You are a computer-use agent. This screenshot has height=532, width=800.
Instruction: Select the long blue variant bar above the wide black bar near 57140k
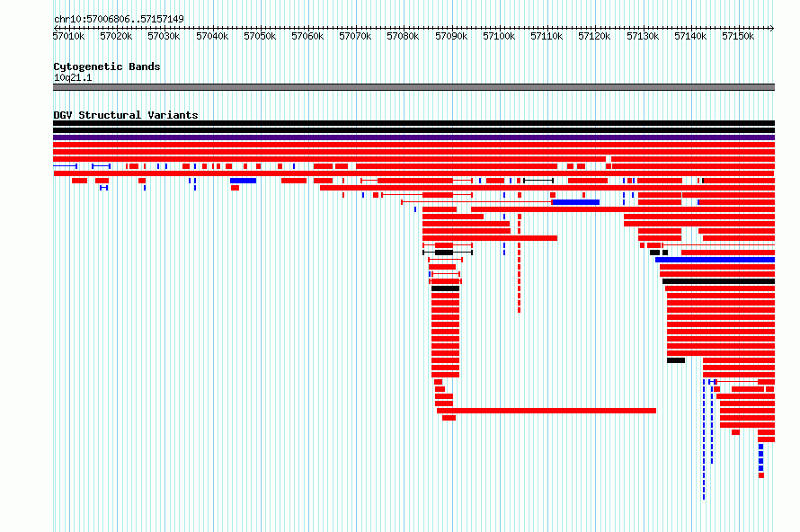click(x=715, y=260)
